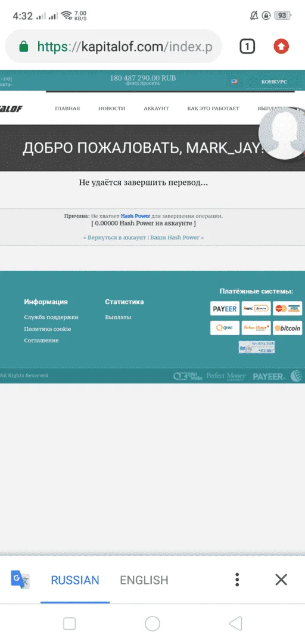Click the 180 487 290.00 RUB fund amount

[143, 78]
